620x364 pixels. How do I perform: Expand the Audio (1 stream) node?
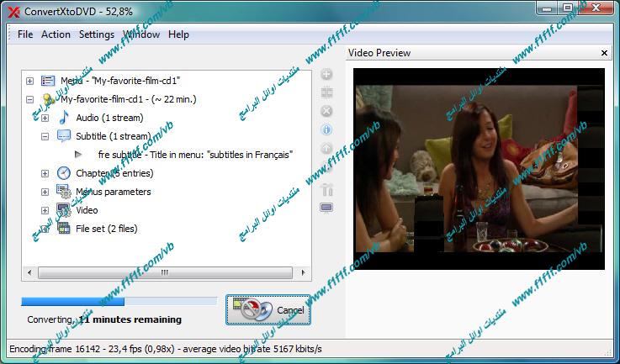(x=45, y=118)
